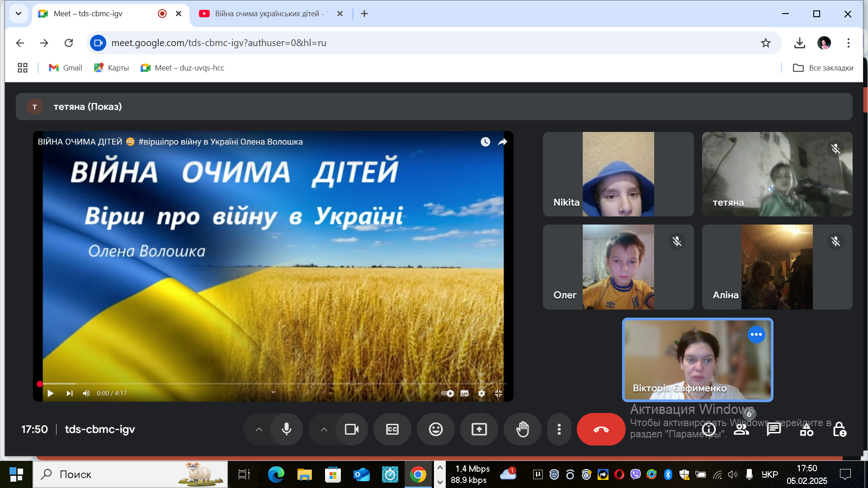Select тетяна's video tile

(777, 174)
